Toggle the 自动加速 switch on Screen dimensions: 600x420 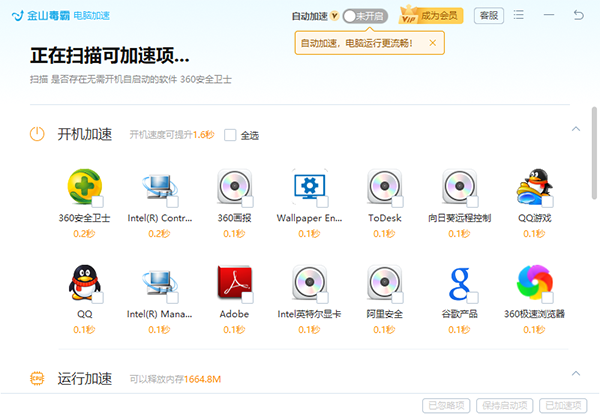point(365,16)
